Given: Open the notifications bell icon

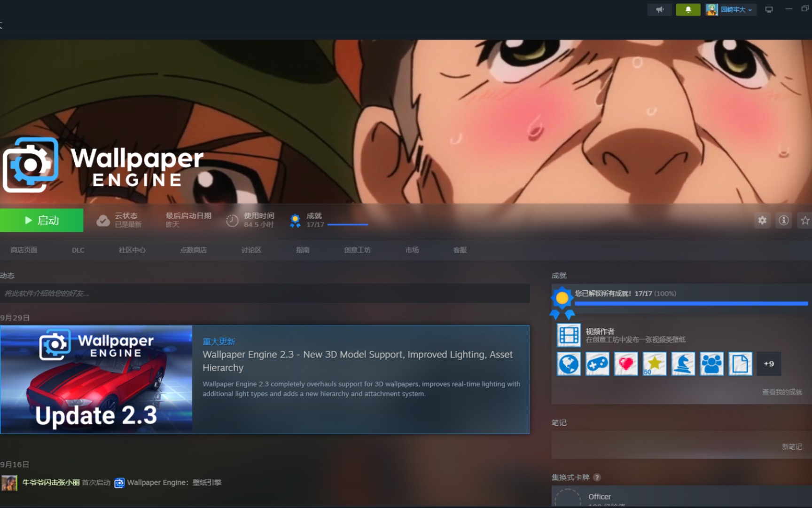Looking at the screenshot, I should coord(688,9).
